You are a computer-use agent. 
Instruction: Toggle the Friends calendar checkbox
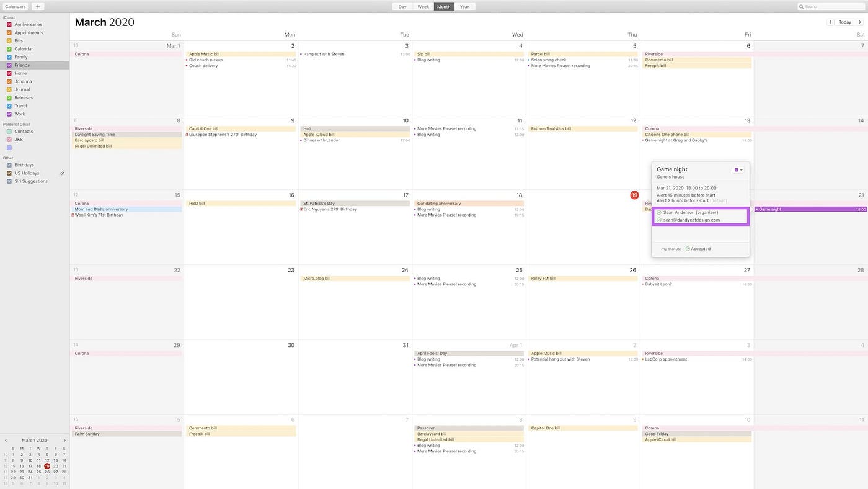[9, 65]
